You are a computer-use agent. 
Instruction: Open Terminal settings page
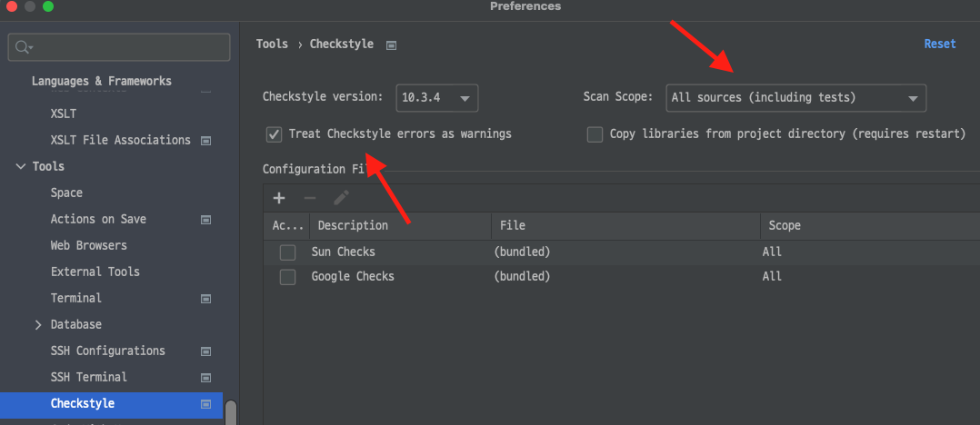pos(75,298)
